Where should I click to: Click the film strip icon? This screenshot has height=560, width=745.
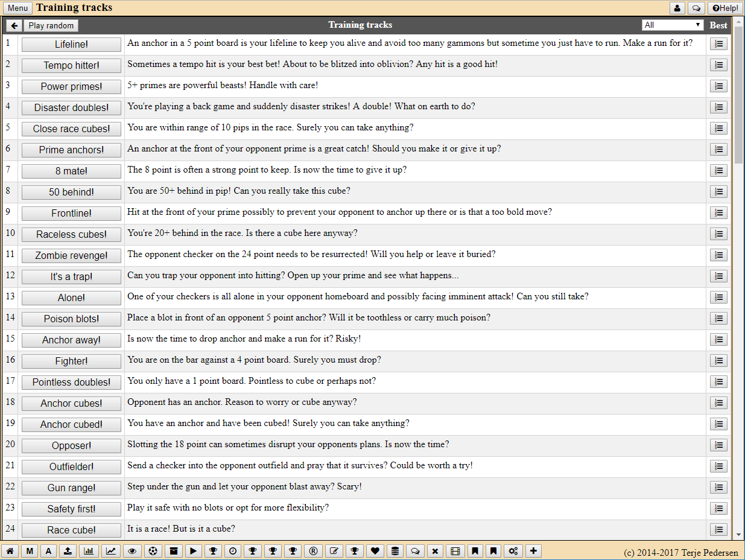pos(455,551)
